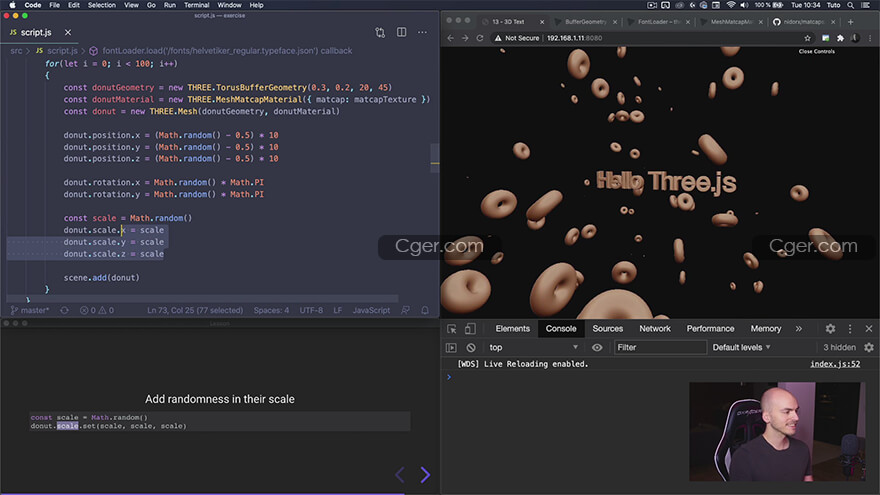The width and height of the screenshot is (880, 495).
Task: Click Chrome address bar URL
Action: click(575, 38)
